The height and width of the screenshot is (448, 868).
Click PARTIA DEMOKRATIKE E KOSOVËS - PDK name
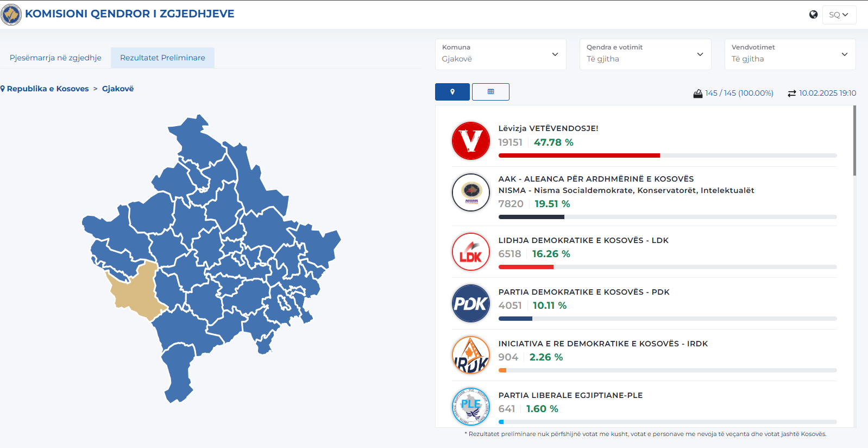pos(584,292)
